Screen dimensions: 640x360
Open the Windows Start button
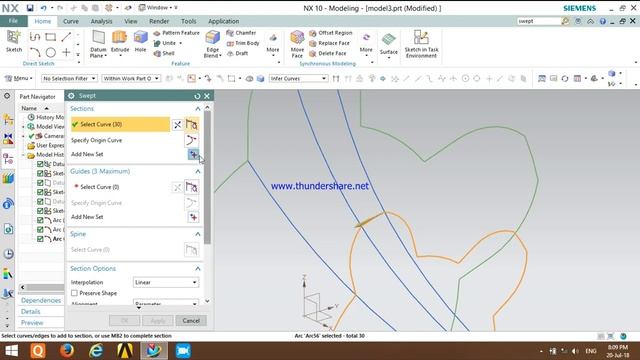(x=12, y=351)
